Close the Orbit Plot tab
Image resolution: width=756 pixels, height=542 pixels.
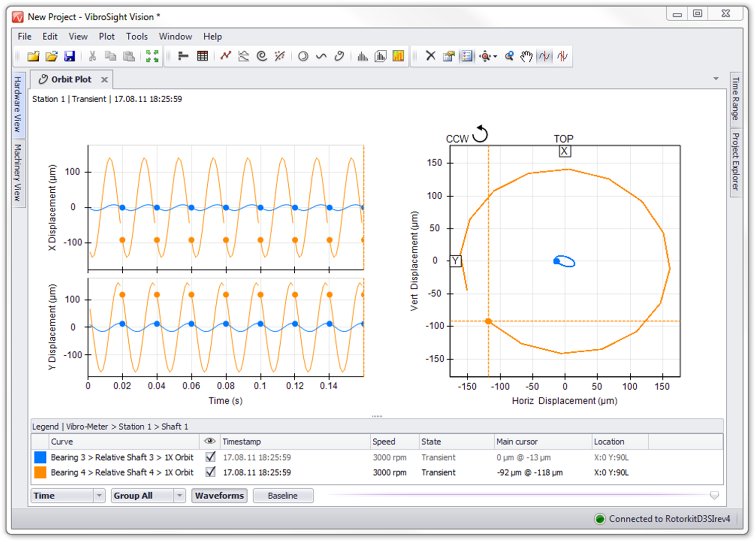[104, 80]
